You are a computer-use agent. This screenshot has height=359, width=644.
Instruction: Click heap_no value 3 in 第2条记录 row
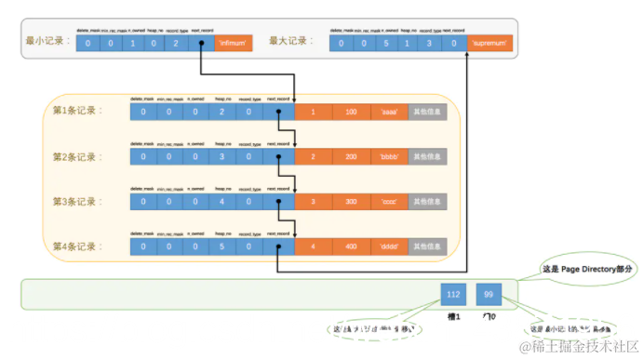[x=221, y=157]
